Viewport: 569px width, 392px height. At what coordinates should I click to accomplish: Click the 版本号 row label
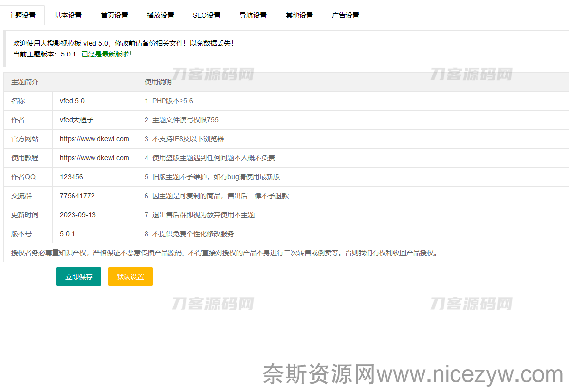tap(21, 234)
